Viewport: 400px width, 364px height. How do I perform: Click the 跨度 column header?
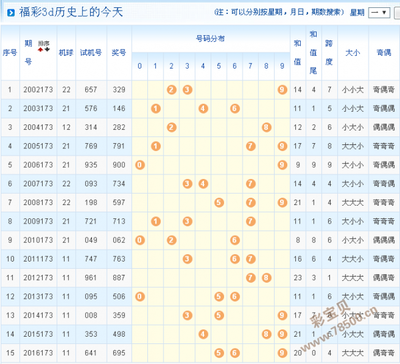coord(329,52)
